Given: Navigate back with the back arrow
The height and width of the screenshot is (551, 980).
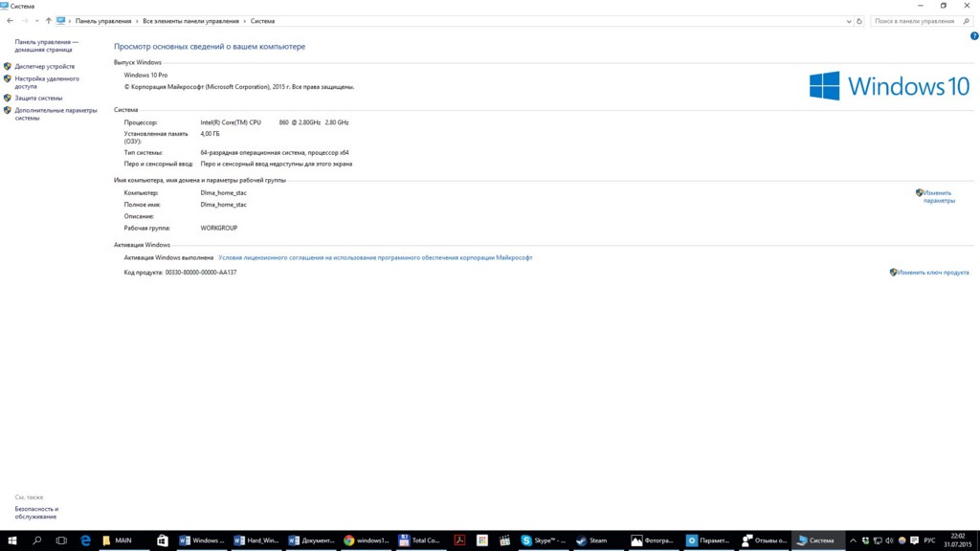Looking at the screenshot, I should (10, 21).
